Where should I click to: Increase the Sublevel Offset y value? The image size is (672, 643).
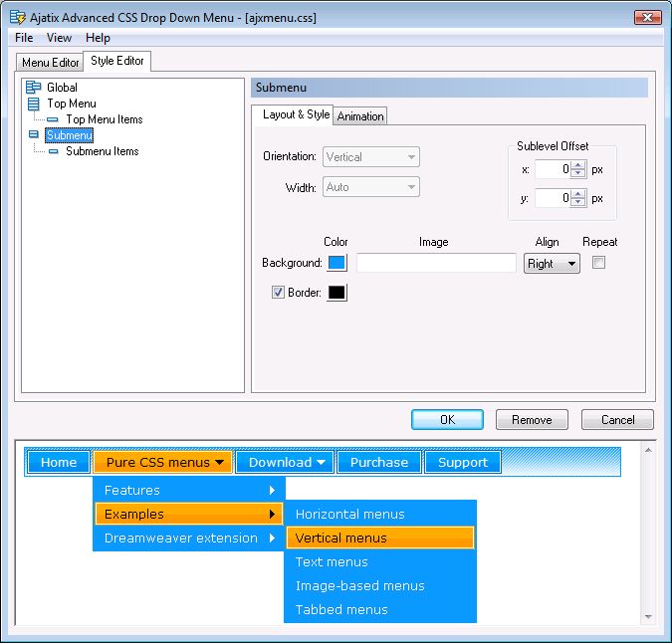[x=578, y=194]
